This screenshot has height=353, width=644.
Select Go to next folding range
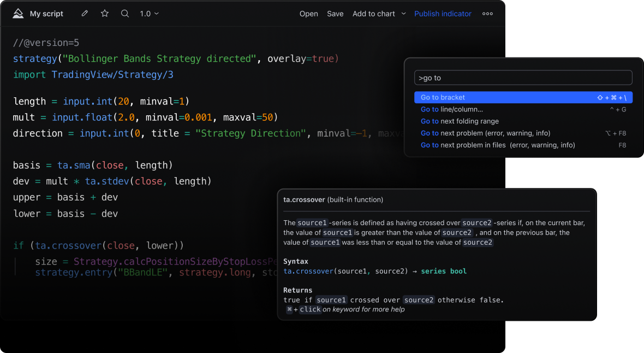pyautogui.click(x=523, y=121)
